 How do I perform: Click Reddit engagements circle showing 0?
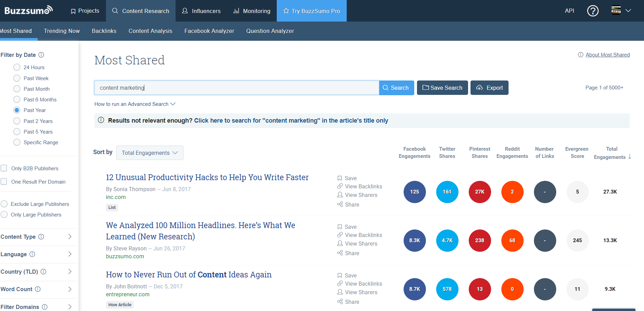coord(512,289)
